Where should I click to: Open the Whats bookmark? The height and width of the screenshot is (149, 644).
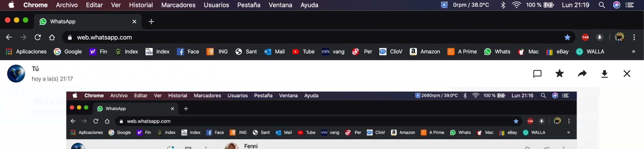pos(497,52)
